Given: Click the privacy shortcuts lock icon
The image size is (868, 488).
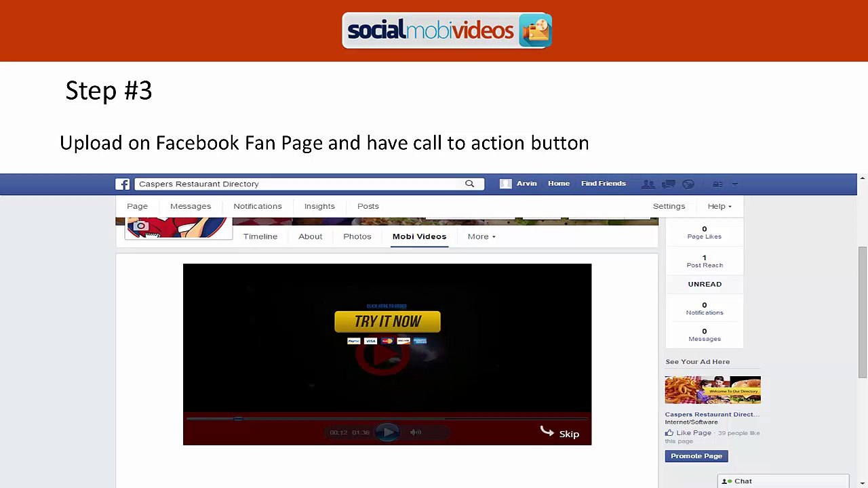Looking at the screenshot, I should click(717, 184).
